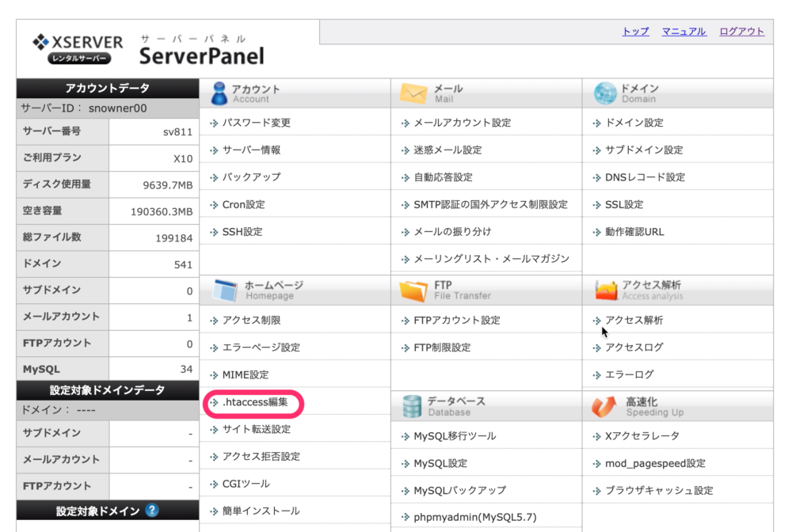811x532 pixels.
Task: Click the FTP folder icon
Action: tap(413, 290)
